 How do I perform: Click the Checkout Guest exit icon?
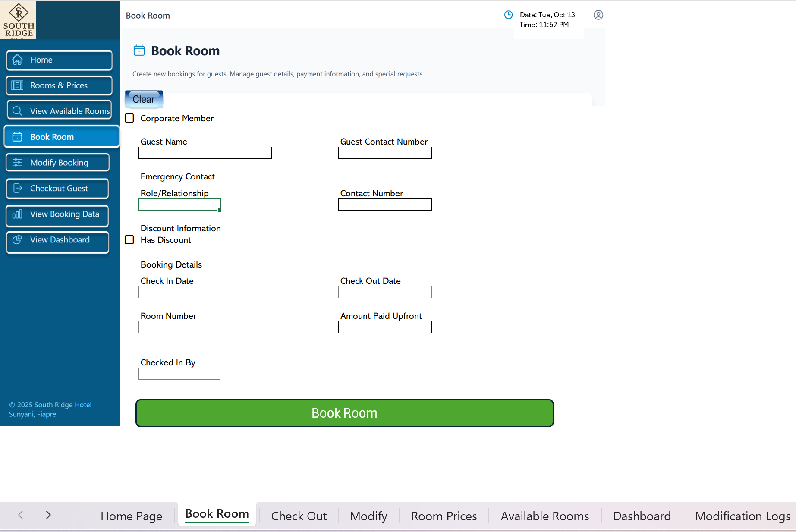click(17, 188)
